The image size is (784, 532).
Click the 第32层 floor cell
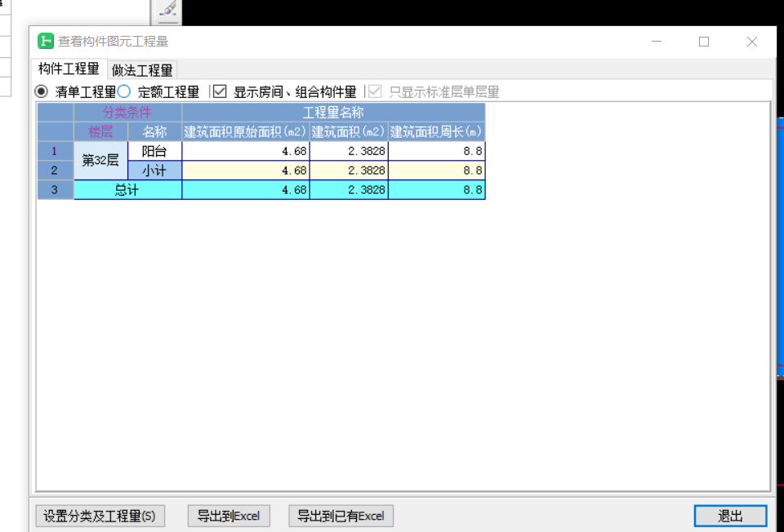[x=100, y=161]
